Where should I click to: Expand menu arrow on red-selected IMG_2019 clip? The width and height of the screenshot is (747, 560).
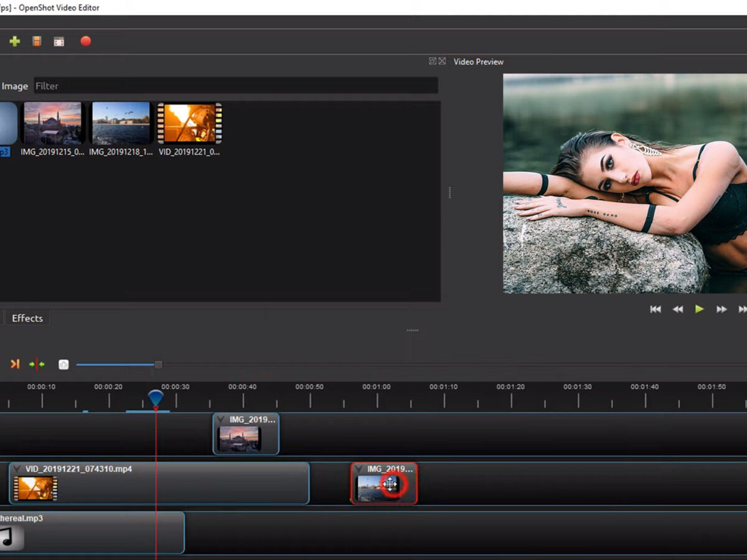(x=359, y=469)
